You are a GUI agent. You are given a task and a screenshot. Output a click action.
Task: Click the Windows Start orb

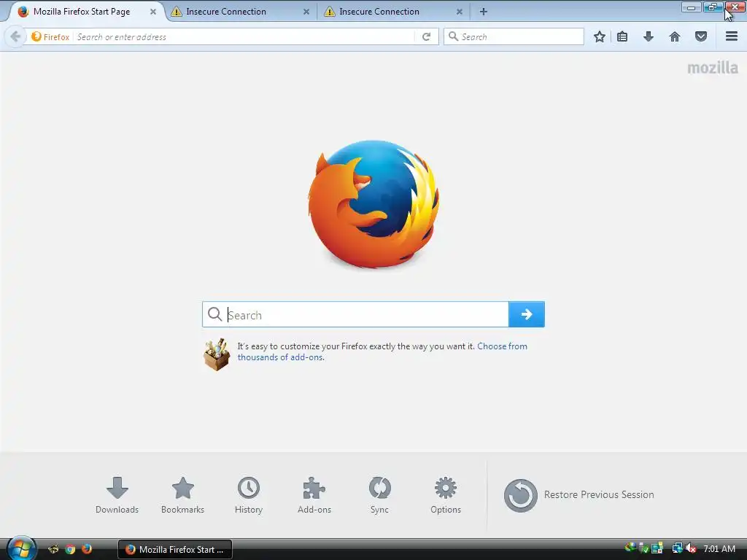click(21, 548)
